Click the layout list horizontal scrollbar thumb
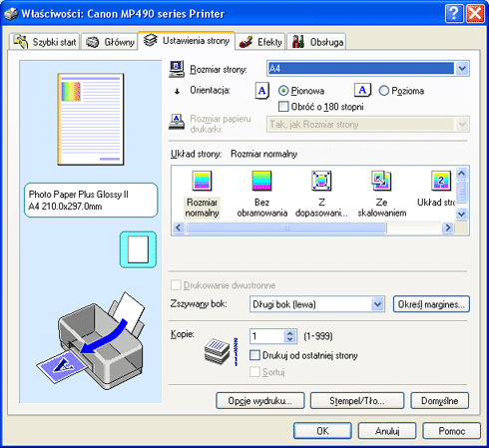The image size is (489, 448). coord(286,227)
